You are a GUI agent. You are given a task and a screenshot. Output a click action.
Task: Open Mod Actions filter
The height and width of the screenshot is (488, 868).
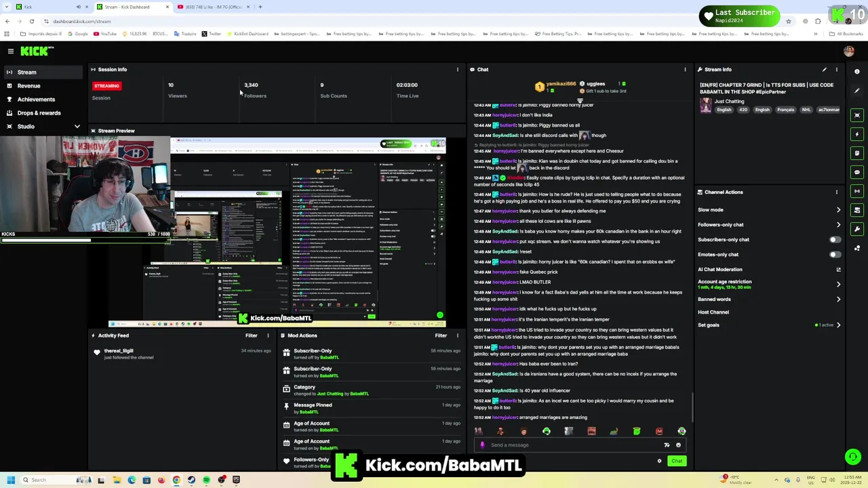click(x=441, y=335)
